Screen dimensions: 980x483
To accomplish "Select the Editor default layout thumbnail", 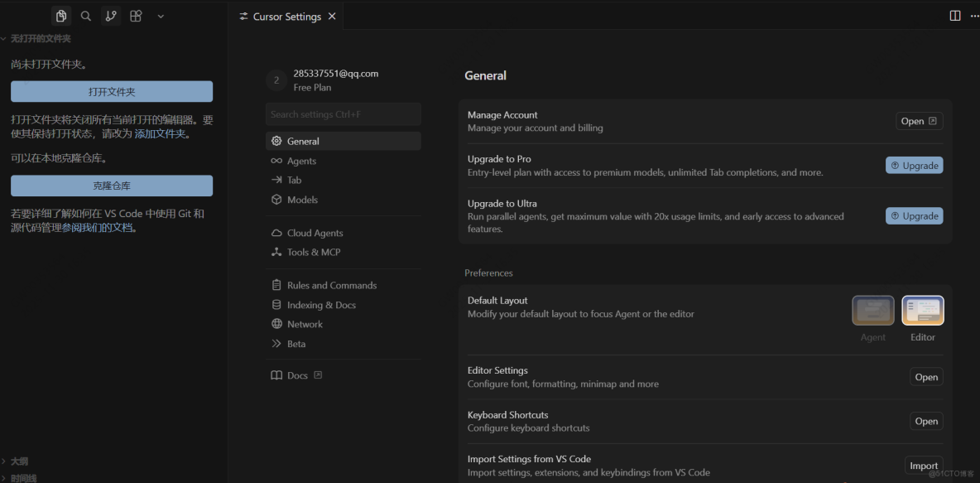I will click(x=922, y=311).
